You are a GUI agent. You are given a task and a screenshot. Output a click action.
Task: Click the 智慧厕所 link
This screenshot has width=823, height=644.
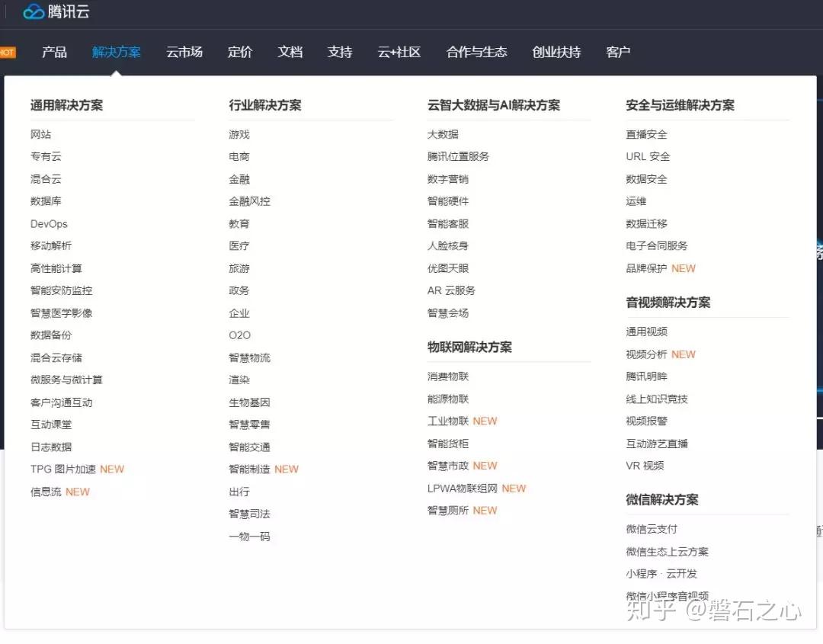pyautogui.click(x=448, y=510)
